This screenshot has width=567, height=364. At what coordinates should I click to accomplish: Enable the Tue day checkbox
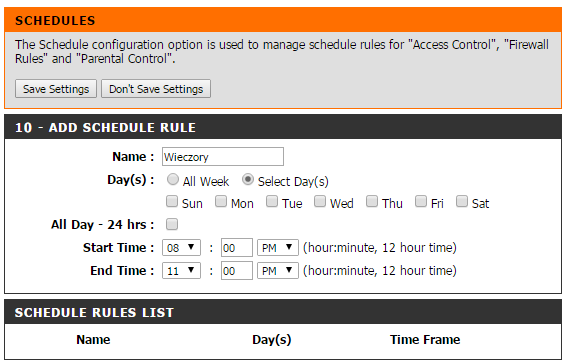272,201
